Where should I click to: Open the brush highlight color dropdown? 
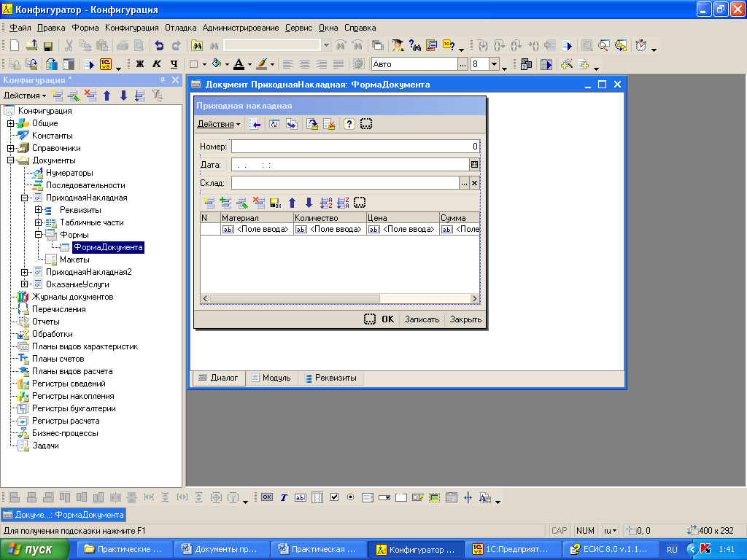click(x=273, y=65)
